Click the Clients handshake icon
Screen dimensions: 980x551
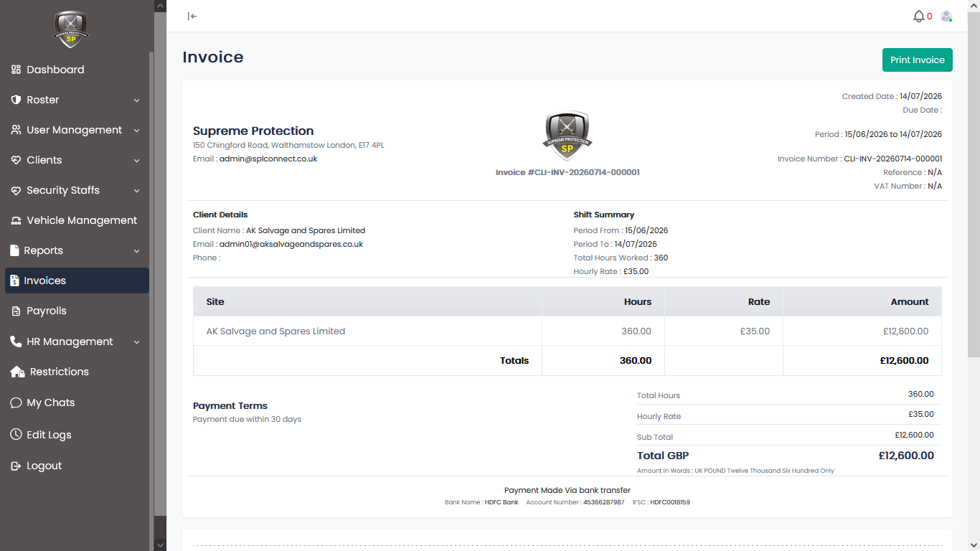point(16,160)
